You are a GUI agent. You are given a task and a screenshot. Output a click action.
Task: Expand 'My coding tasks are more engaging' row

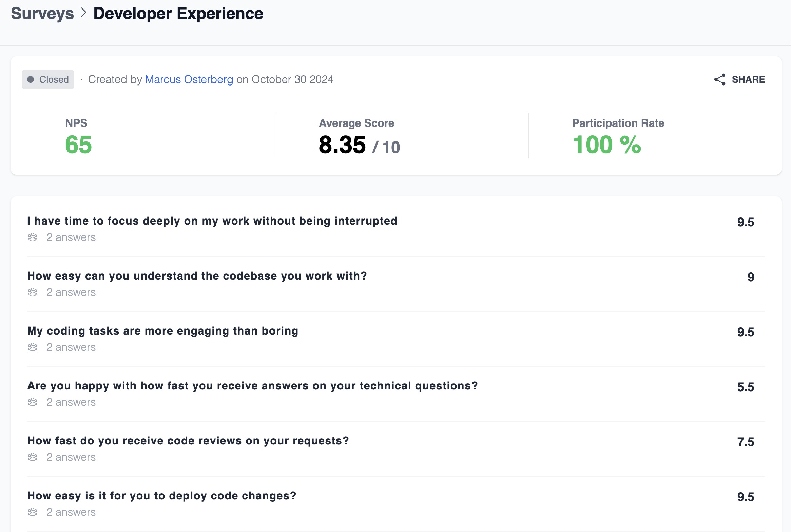point(163,331)
